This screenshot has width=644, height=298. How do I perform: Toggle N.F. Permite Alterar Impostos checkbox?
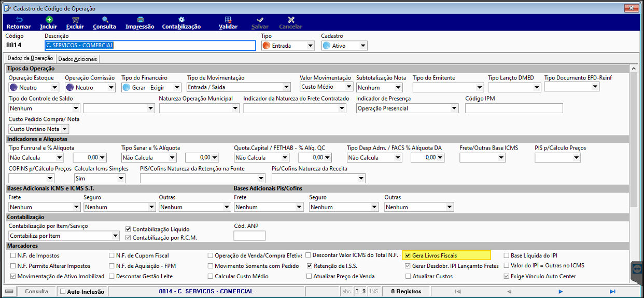13,266
